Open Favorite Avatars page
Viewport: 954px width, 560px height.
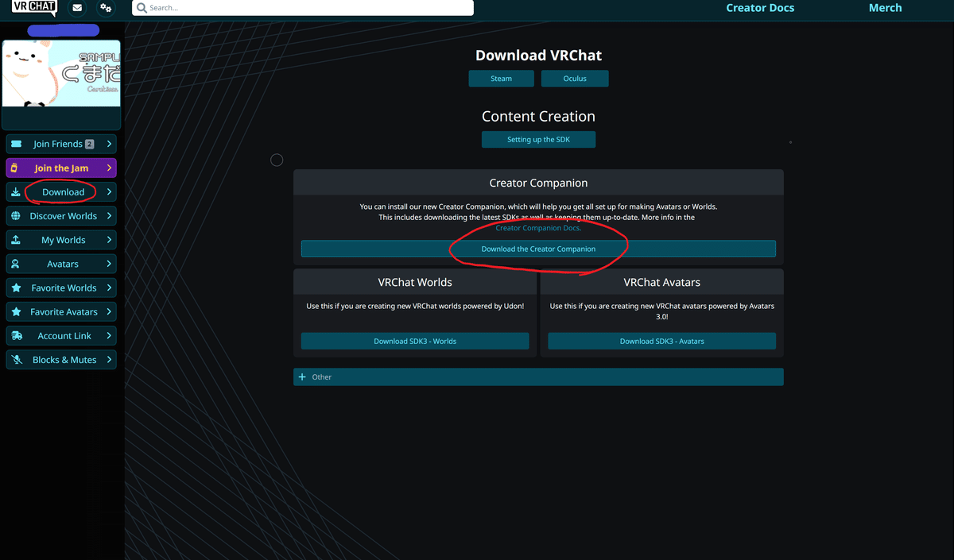[61, 311]
